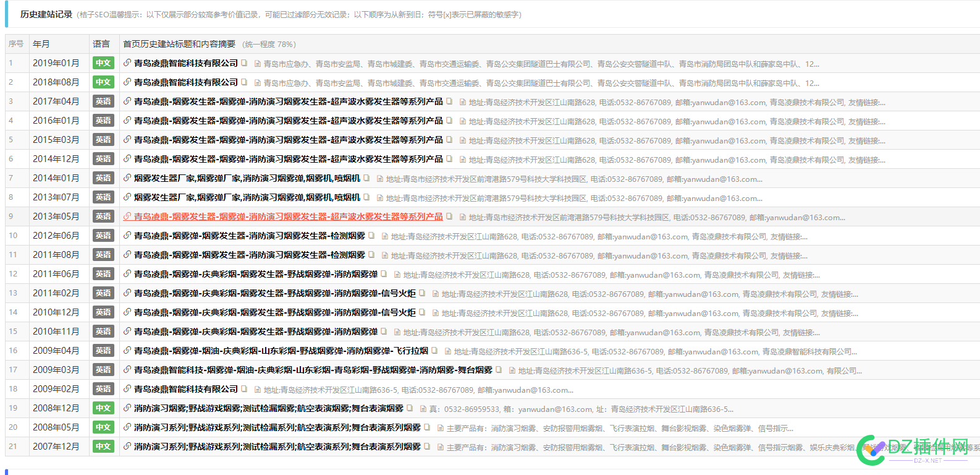This screenshot has height=475, width=980.
Task: Click the copy icon in the 2009年02月 row
Action: [244, 389]
